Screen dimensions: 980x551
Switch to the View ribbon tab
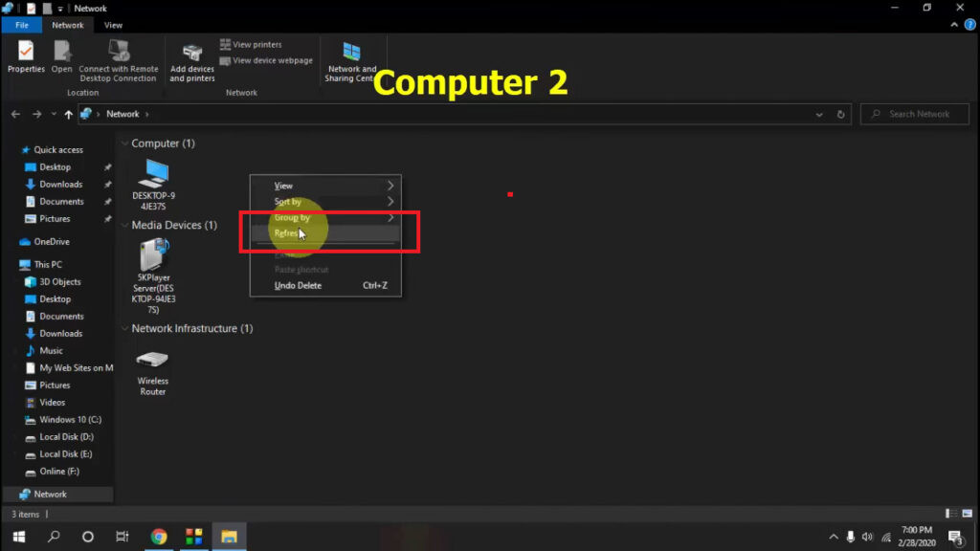[x=113, y=25]
